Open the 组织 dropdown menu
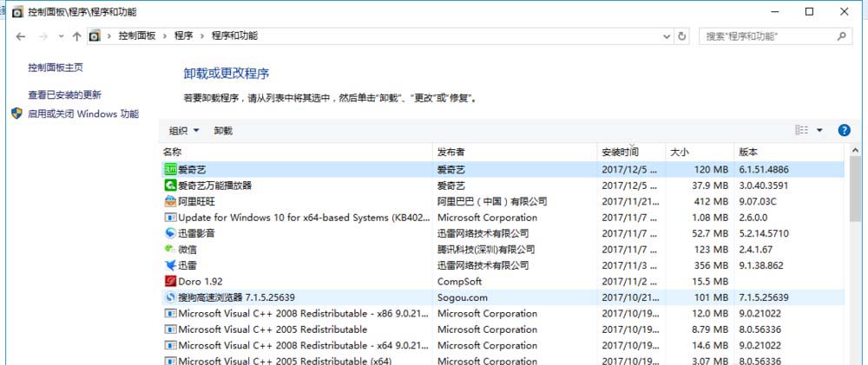The width and height of the screenshot is (868, 365). click(184, 131)
